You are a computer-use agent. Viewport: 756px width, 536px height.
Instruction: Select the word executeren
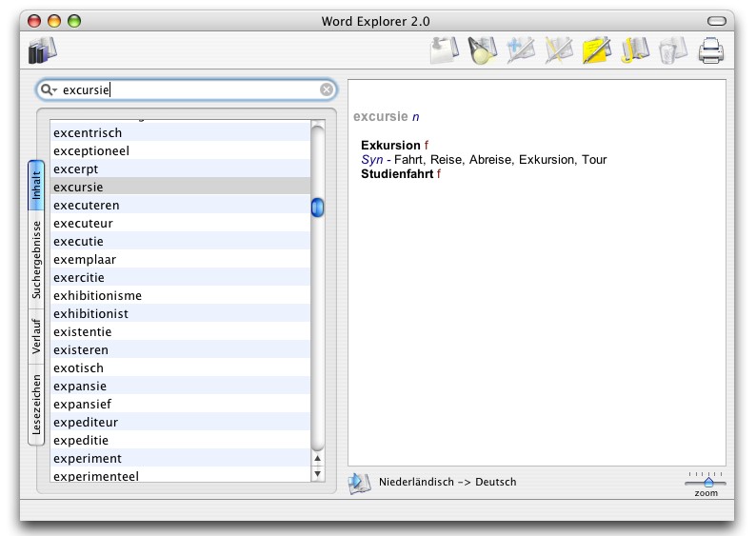coord(180,205)
